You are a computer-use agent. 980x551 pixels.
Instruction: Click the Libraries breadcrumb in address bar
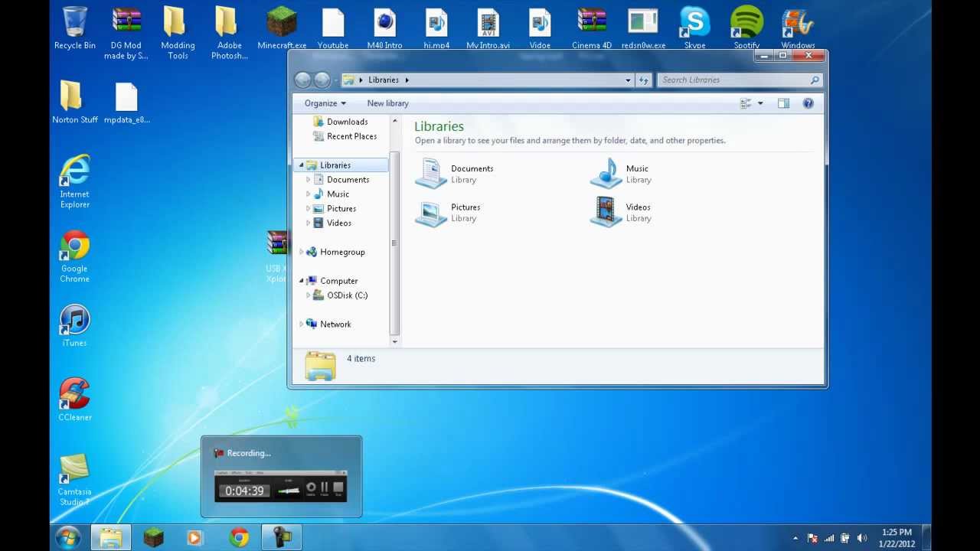tap(383, 80)
